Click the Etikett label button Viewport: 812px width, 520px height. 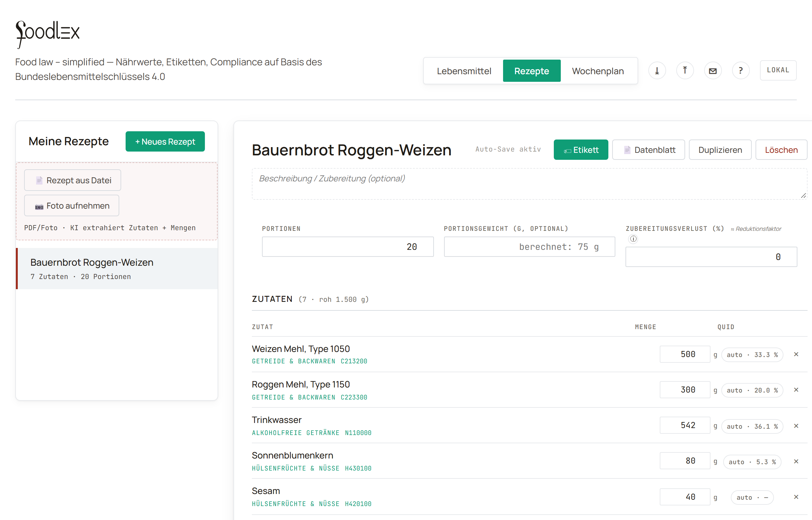point(581,150)
